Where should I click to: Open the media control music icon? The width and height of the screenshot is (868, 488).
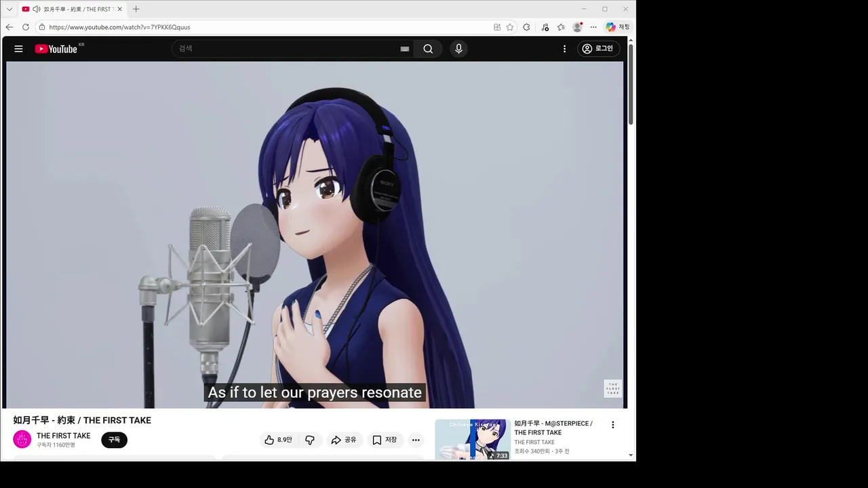pyautogui.click(x=545, y=27)
